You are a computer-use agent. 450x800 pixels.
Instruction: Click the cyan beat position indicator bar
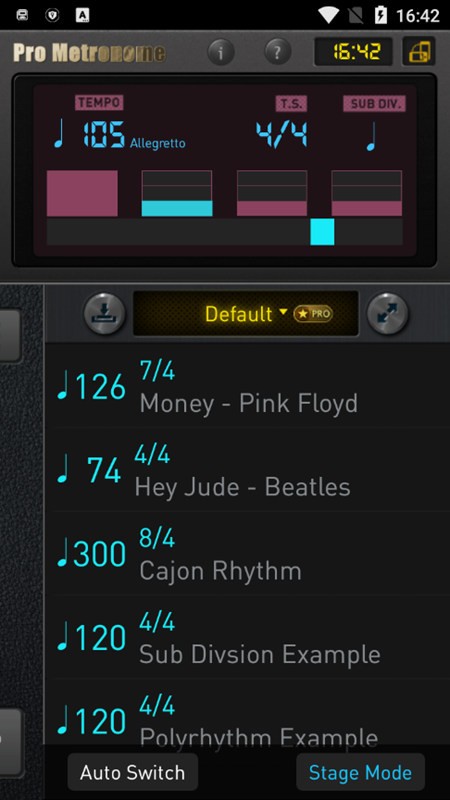pos(322,232)
